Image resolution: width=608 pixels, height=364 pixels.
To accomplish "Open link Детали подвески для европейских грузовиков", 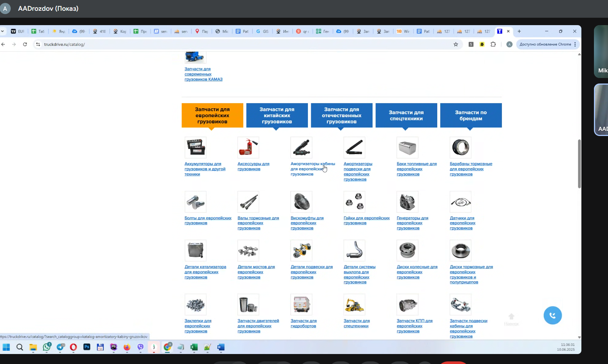I will [312, 272].
